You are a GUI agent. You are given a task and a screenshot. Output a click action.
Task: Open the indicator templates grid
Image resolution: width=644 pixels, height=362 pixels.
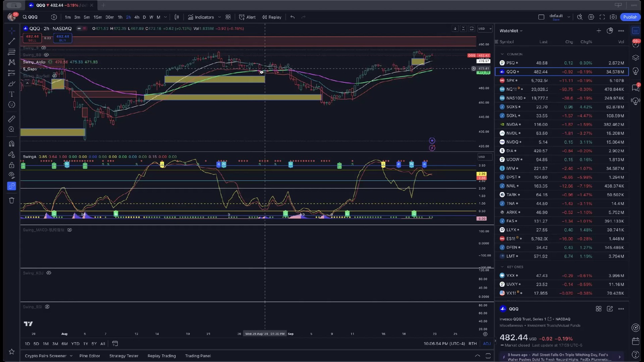click(x=228, y=17)
